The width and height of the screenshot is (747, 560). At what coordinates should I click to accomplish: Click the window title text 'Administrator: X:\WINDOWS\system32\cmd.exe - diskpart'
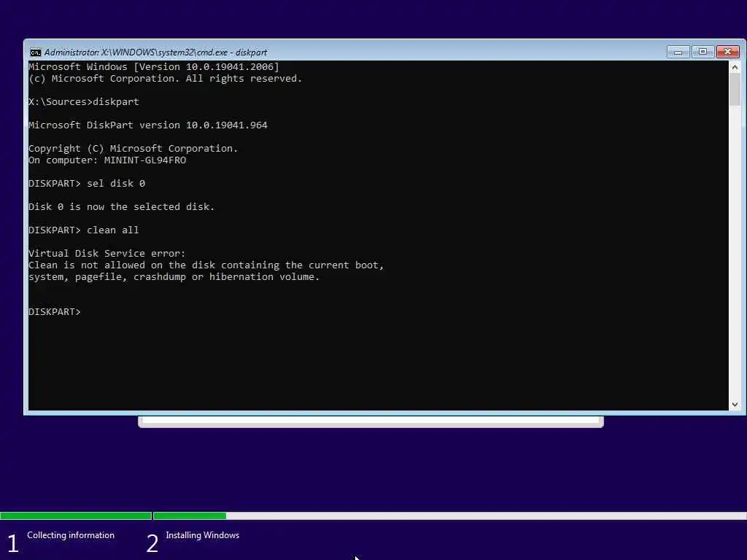(155, 52)
